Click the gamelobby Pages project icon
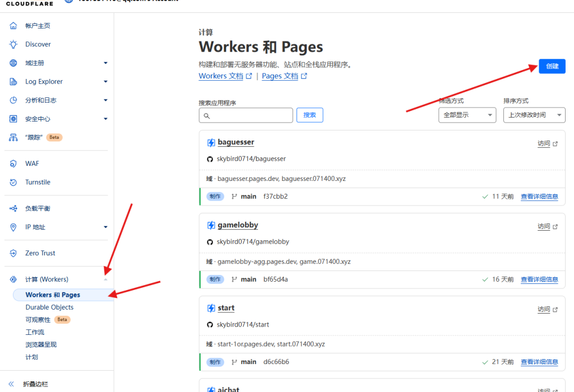This screenshot has height=392, width=574. pyautogui.click(x=211, y=225)
